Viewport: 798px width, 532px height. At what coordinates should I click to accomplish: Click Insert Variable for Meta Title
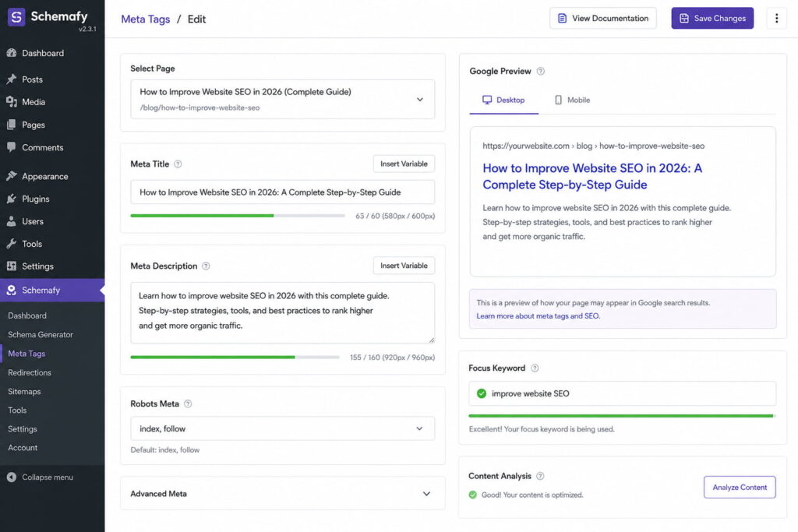(404, 164)
